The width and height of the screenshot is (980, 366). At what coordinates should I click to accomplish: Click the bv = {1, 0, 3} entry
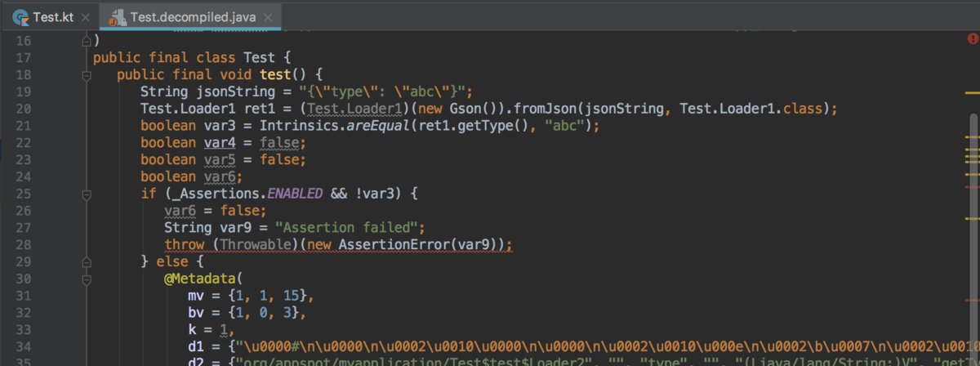[247, 315]
